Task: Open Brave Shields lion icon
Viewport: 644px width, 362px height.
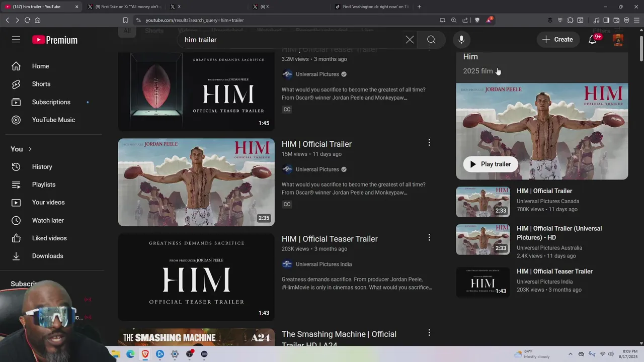Action: (x=477, y=20)
